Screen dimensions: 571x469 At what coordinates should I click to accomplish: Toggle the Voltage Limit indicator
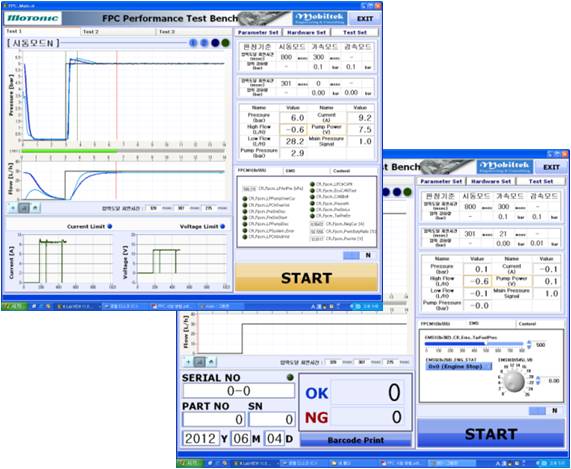[x=223, y=226]
